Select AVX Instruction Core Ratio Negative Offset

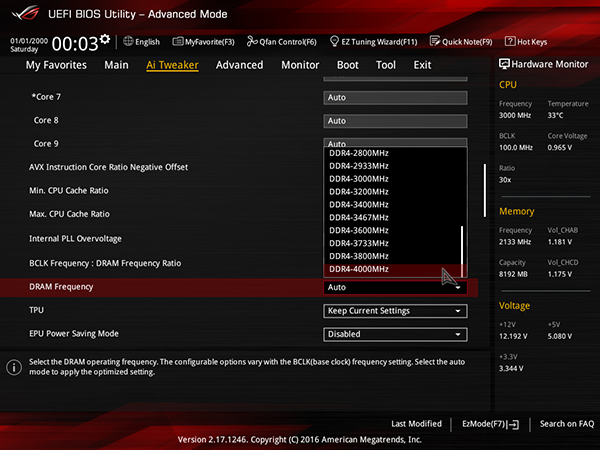pos(109,167)
